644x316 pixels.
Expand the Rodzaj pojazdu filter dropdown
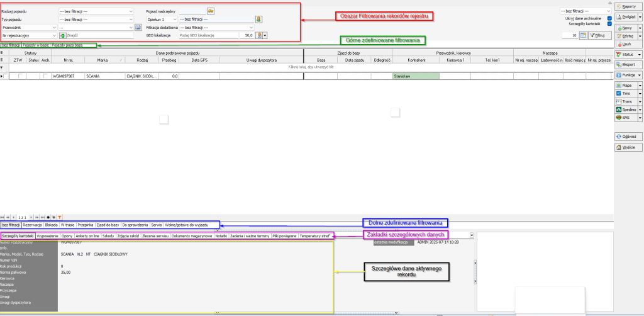(130, 11)
